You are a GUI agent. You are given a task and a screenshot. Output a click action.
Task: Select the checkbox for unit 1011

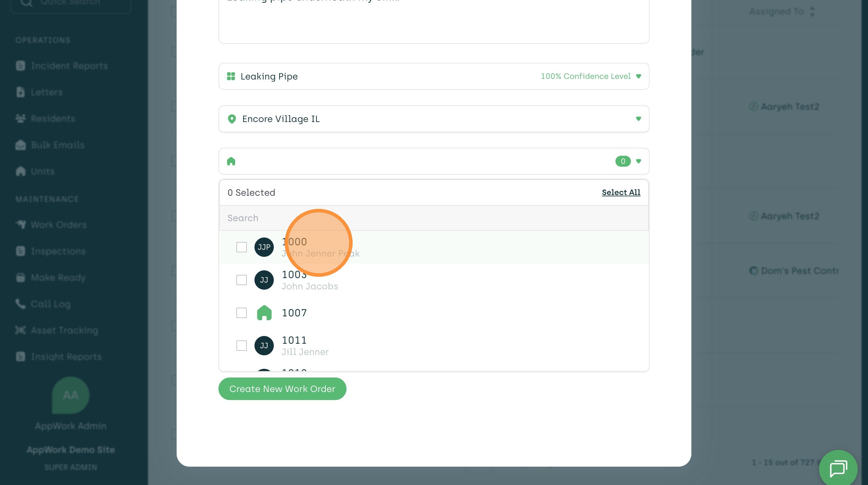click(x=242, y=345)
